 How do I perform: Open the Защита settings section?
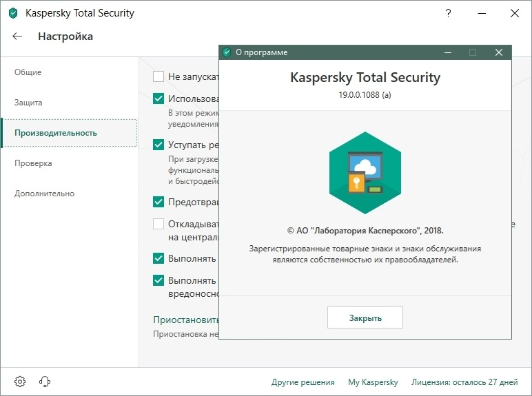28,103
